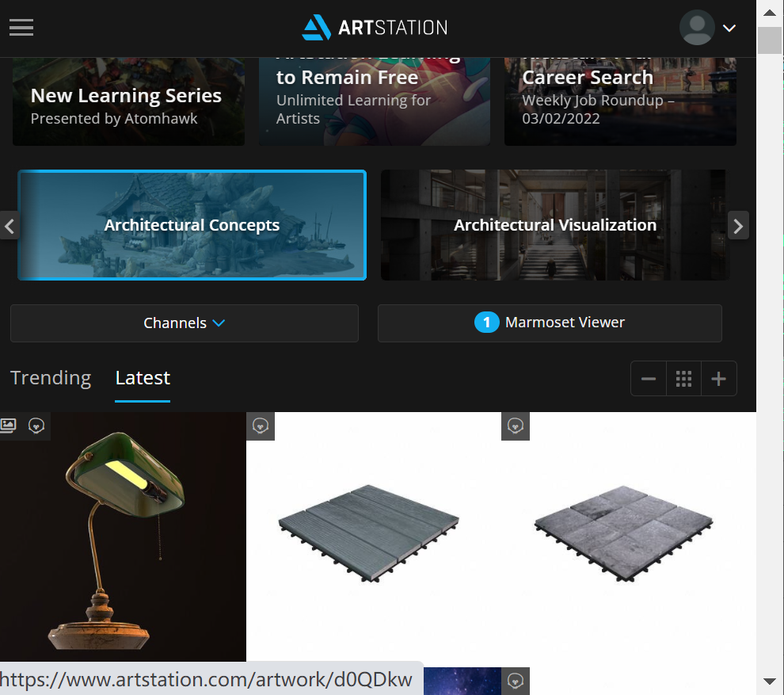The height and width of the screenshot is (695, 784).
Task: Increase thumbnail size with the plus icon
Action: pyautogui.click(x=718, y=378)
